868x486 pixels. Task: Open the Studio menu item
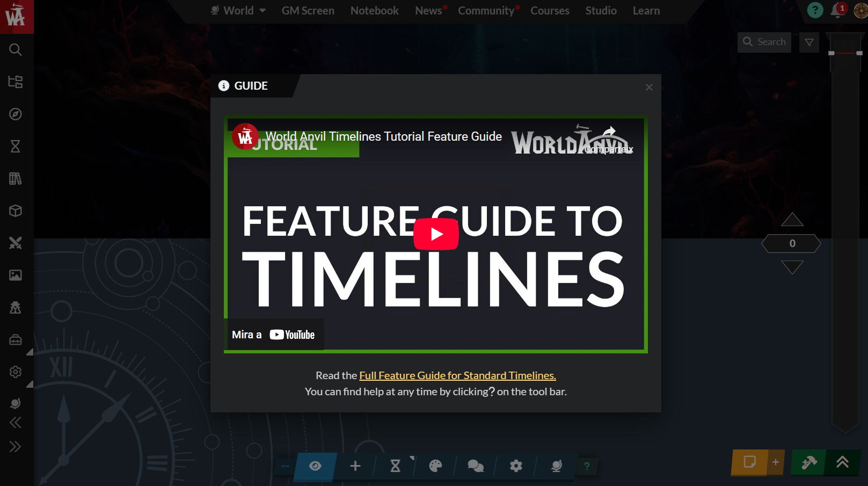pos(601,11)
